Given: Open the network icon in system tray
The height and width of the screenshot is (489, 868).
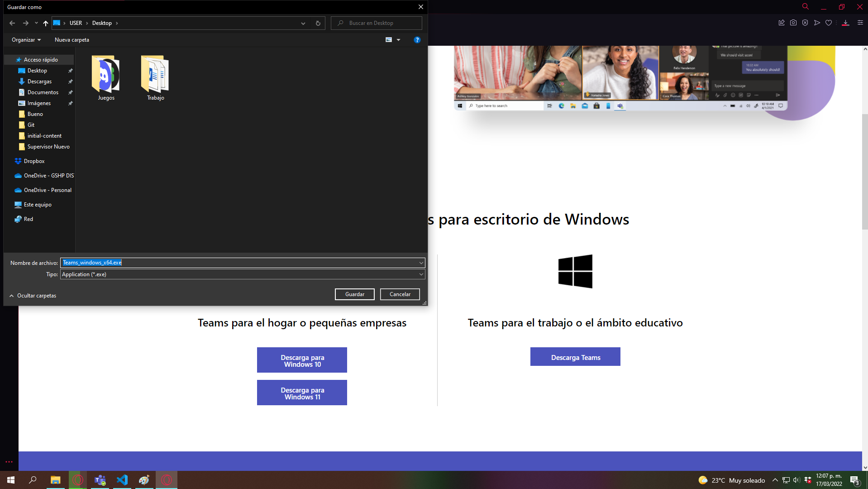Looking at the screenshot, I should pyautogui.click(x=786, y=480).
